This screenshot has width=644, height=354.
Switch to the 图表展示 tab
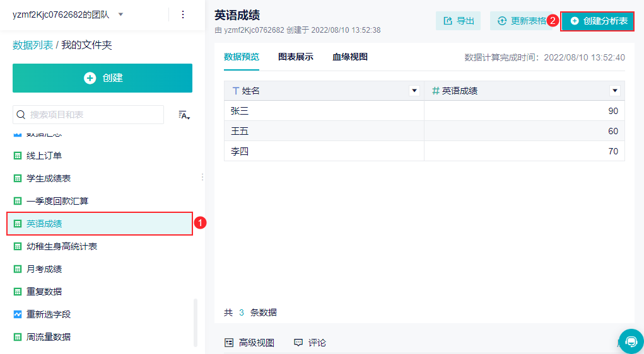pos(296,57)
